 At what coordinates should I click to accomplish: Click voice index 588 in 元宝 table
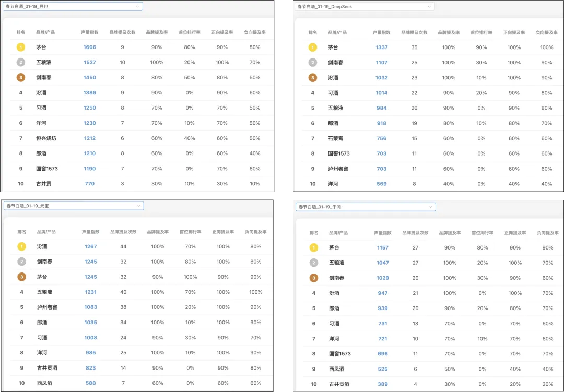91,383
